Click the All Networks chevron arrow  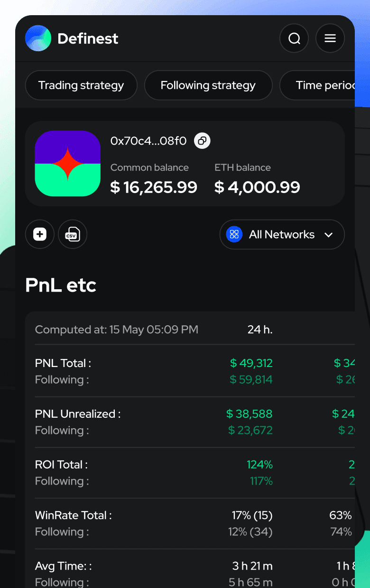click(328, 235)
